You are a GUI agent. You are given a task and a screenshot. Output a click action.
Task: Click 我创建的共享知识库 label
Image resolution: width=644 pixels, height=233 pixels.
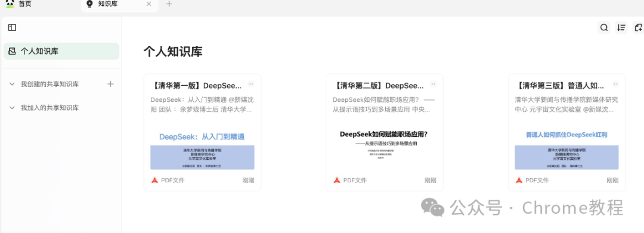click(49, 84)
